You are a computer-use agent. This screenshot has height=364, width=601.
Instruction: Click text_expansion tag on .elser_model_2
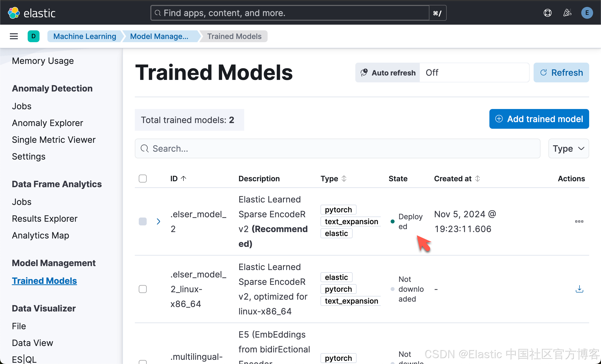coord(351,221)
